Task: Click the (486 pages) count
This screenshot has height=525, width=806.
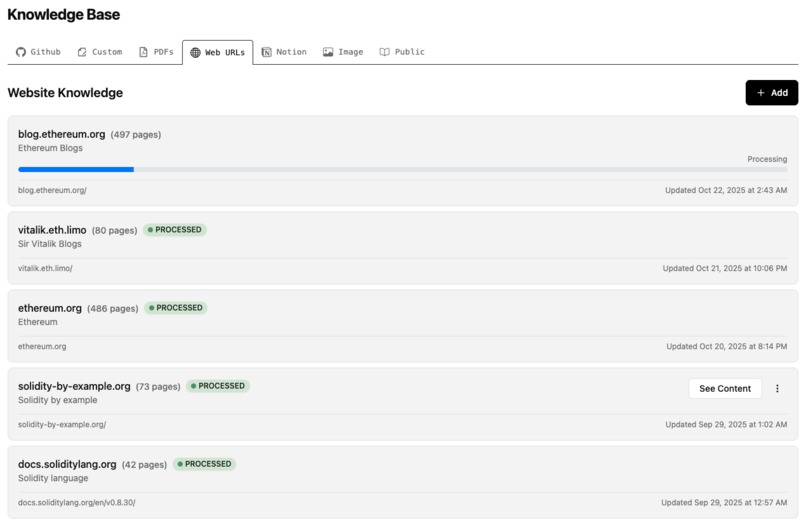Action: point(113,309)
